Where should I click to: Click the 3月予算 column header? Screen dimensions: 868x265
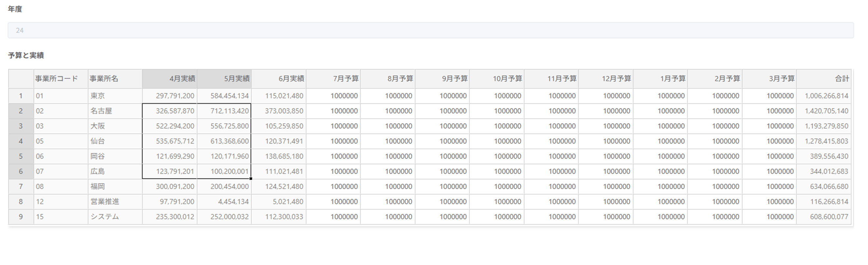(769, 79)
